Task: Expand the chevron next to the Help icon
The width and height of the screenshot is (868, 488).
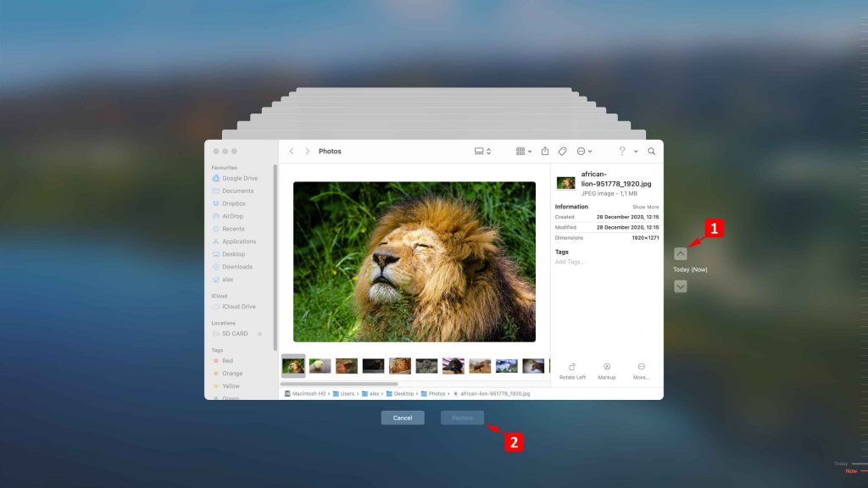Action: [636, 152]
